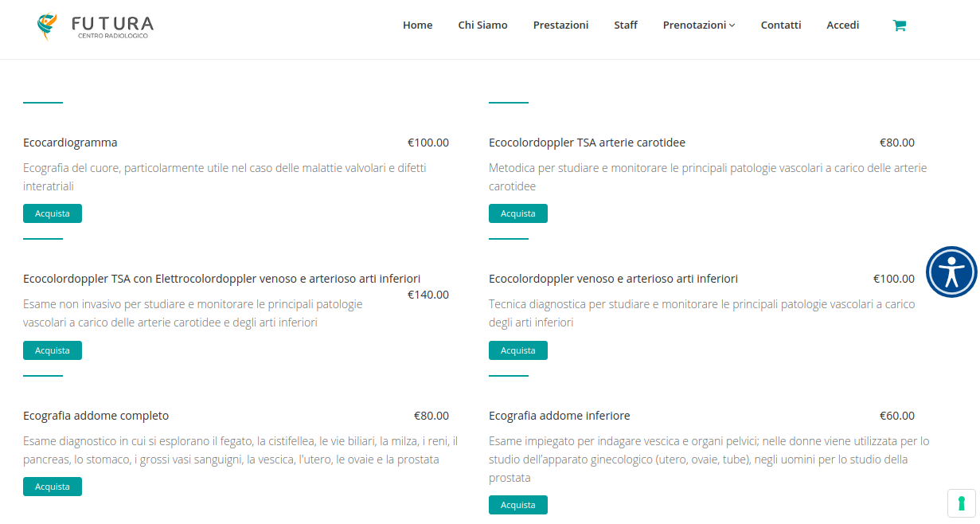Buy Ecocardiogramma with its Acquista button
The image size is (980, 524).
53,213
